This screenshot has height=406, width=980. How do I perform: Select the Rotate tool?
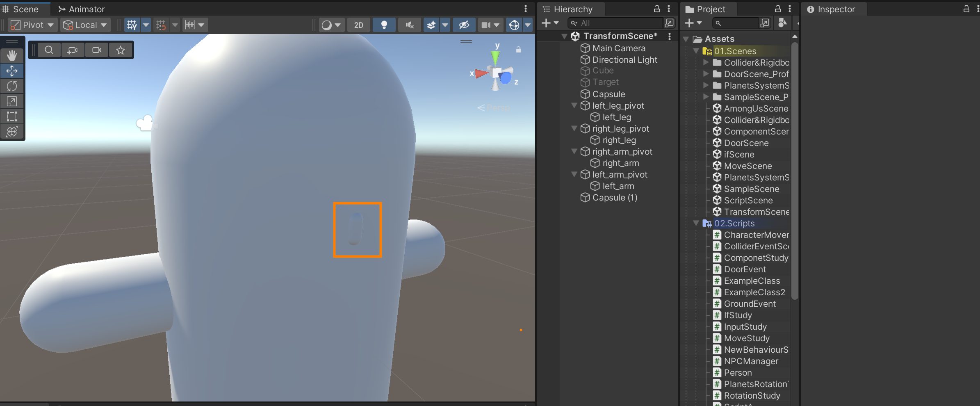click(x=12, y=86)
